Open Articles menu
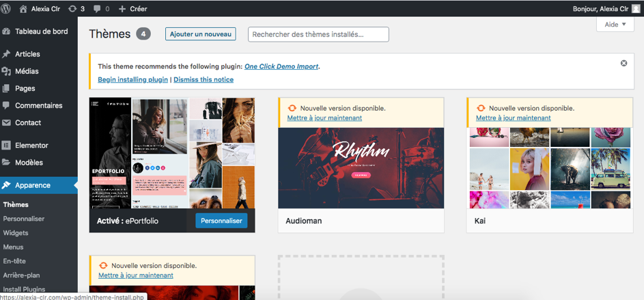644x300 pixels. click(x=27, y=54)
